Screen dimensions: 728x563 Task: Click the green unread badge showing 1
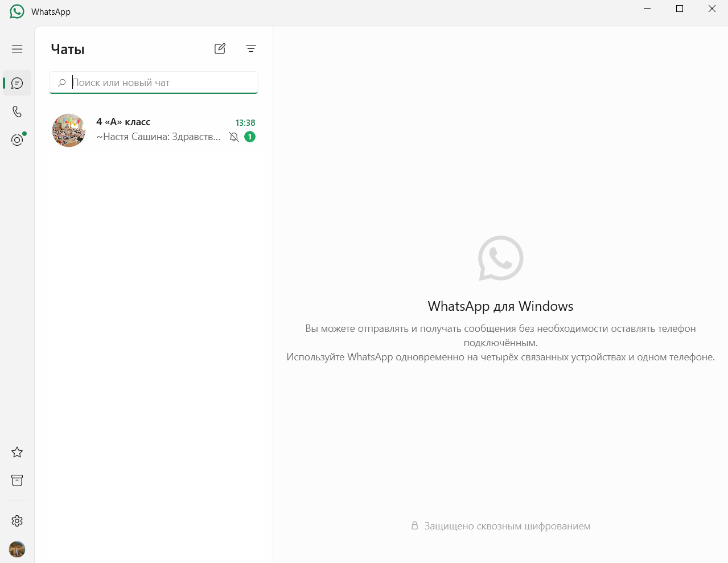click(250, 137)
